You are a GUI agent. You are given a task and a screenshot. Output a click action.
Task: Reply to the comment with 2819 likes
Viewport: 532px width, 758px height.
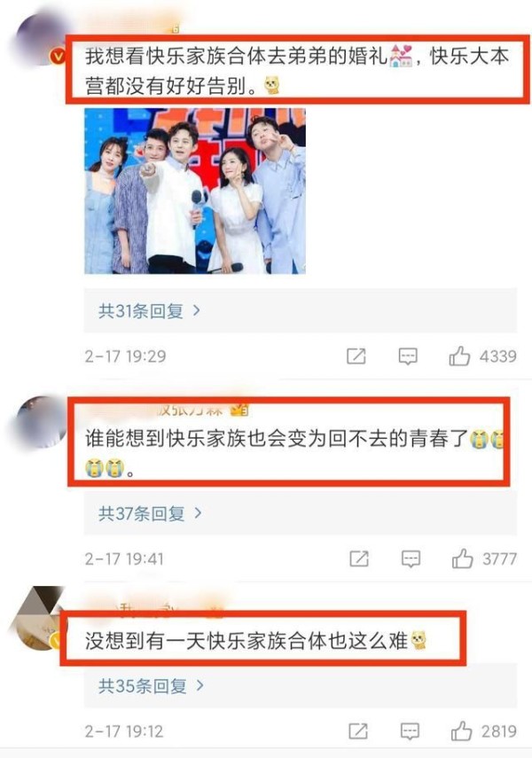(410, 731)
